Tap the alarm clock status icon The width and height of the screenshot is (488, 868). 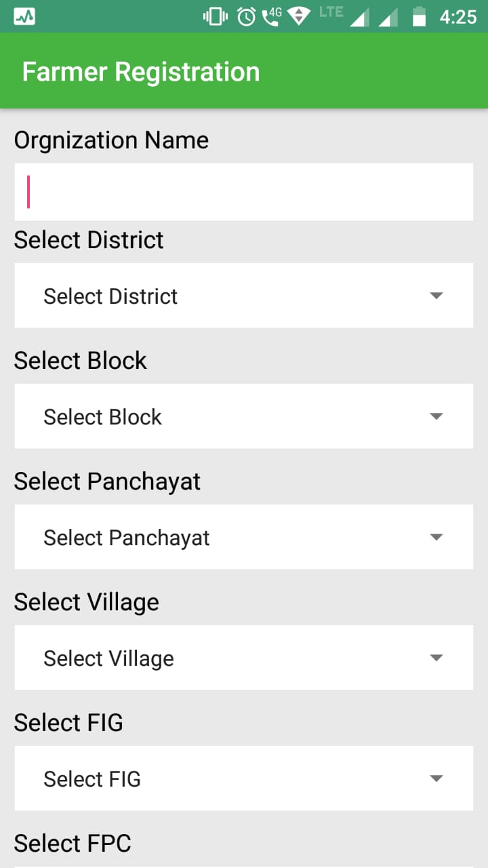(x=245, y=16)
